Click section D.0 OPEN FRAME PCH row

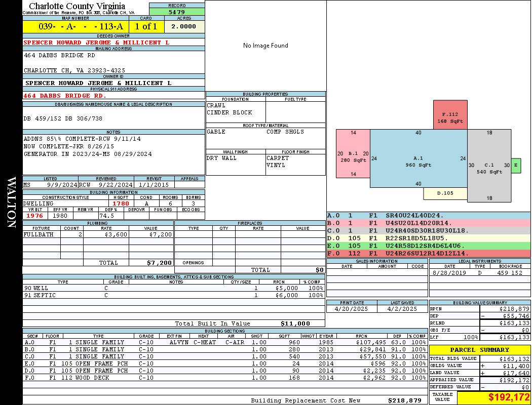[225, 371]
